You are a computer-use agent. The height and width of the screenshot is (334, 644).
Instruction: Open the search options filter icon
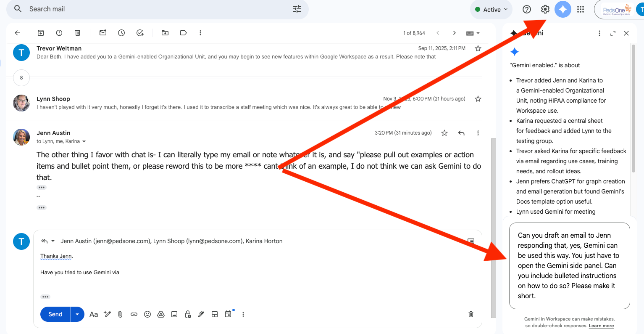click(x=297, y=9)
